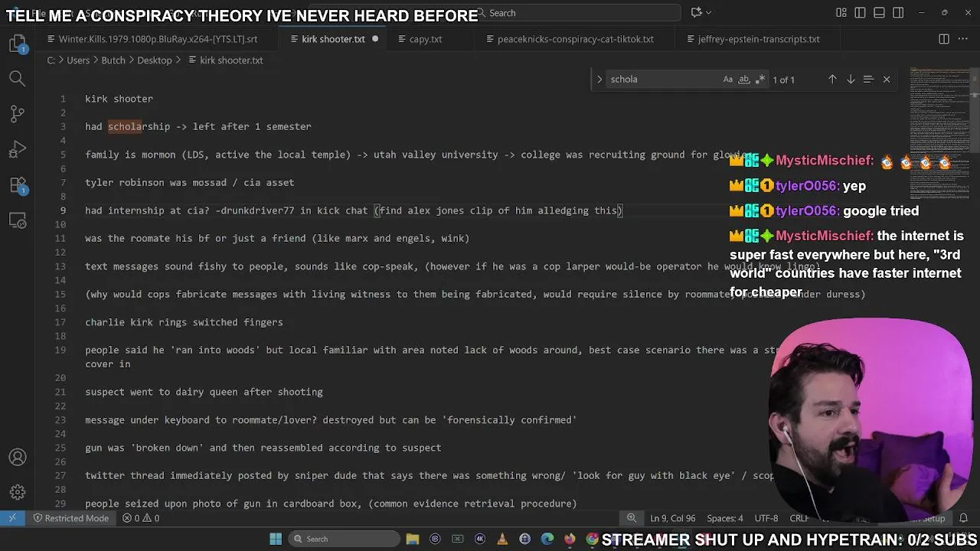Select the 'kirk shooter.txt' tab
The width and height of the screenshot is (980, 551).
pyautogui.click(x=333, y=39)
